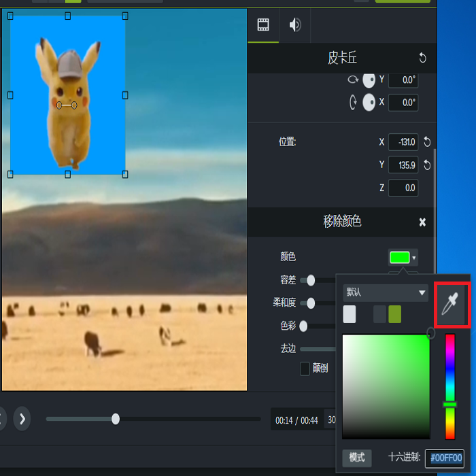The image size is (476, 476).
Task: Reset the position Y value
Action: click(427, 165)
